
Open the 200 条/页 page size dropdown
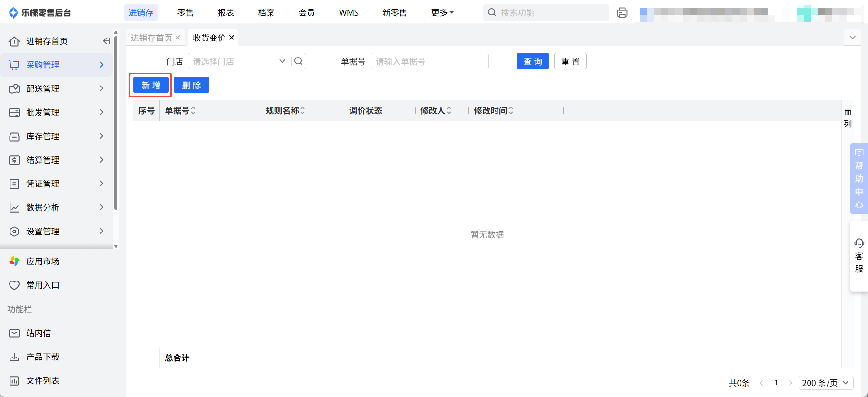[825, 383]
